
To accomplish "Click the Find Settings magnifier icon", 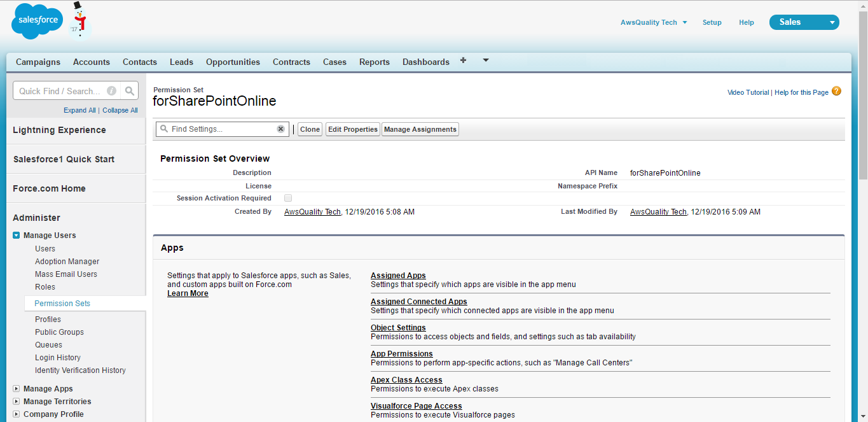I will [164, 129].
